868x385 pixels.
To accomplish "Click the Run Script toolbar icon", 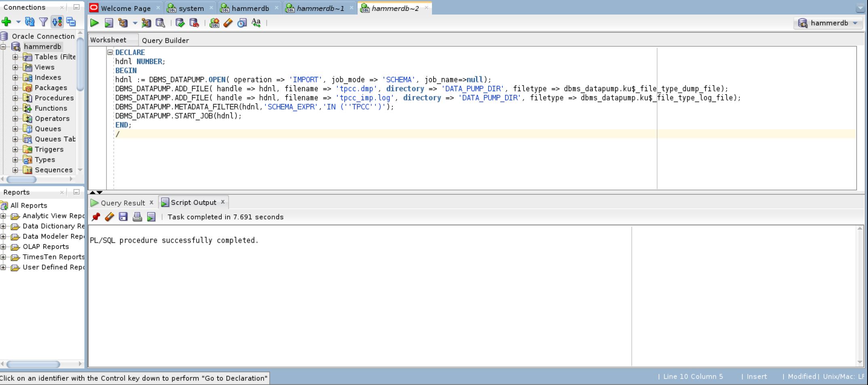I will tap(109, 23).
